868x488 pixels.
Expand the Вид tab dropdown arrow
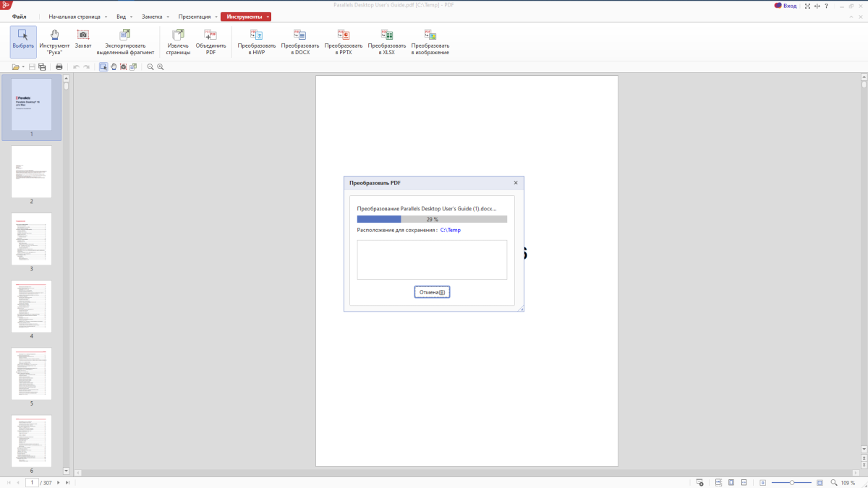(131, 17)
